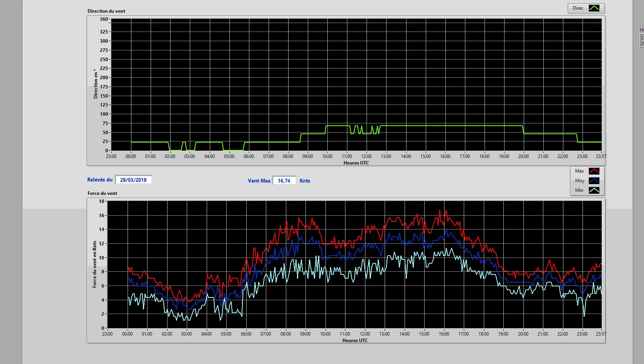
Task: Click the Vent Max value field 16,74
Action: 284,181
